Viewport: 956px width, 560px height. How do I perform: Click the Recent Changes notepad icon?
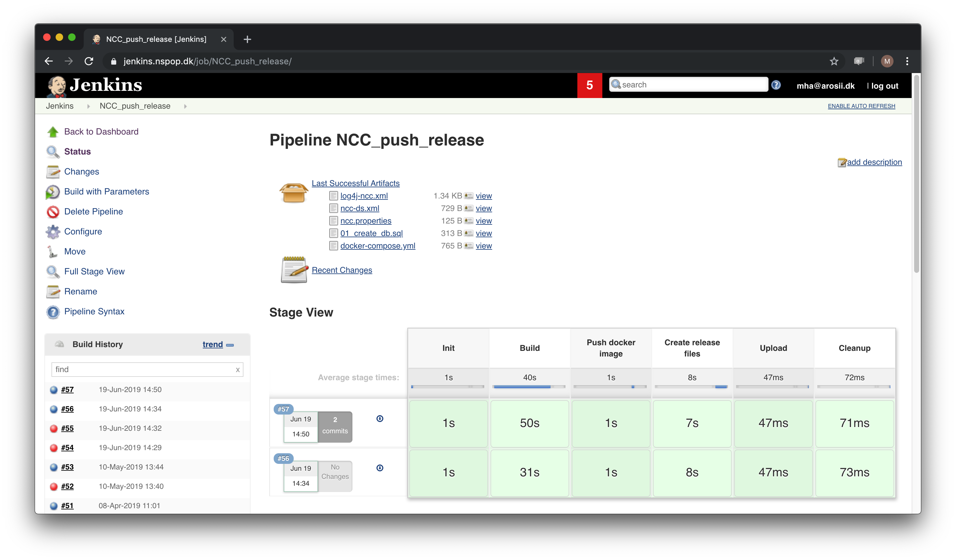tap(294, 270)
